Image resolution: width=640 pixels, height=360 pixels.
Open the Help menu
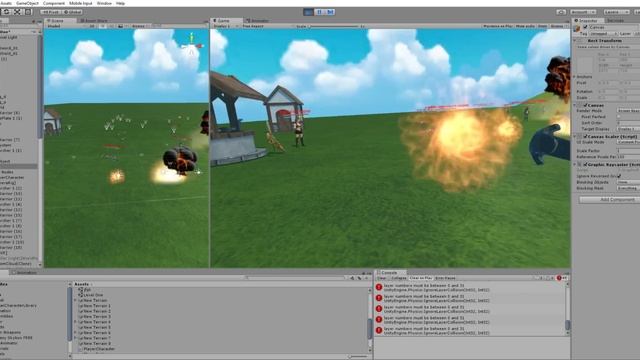click(x=120, y=3)
